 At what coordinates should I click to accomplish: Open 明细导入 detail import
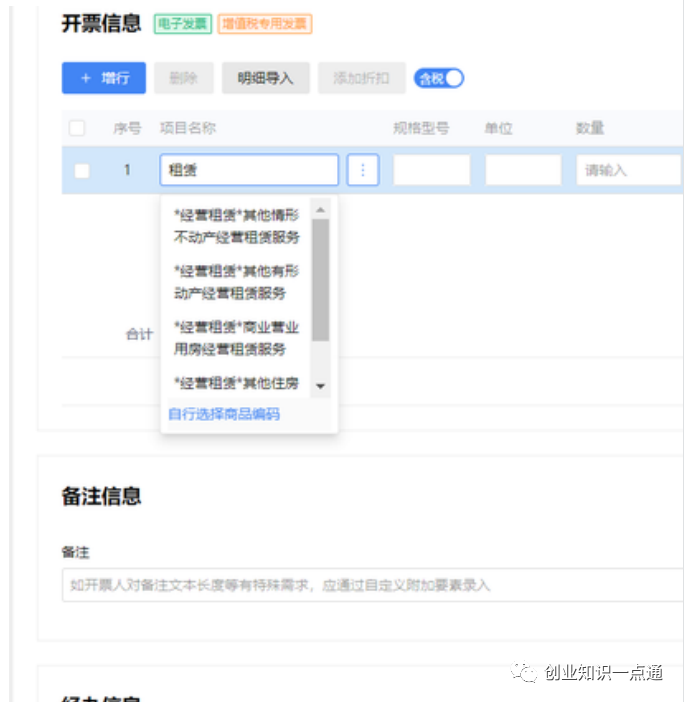(x=265, y=78)
